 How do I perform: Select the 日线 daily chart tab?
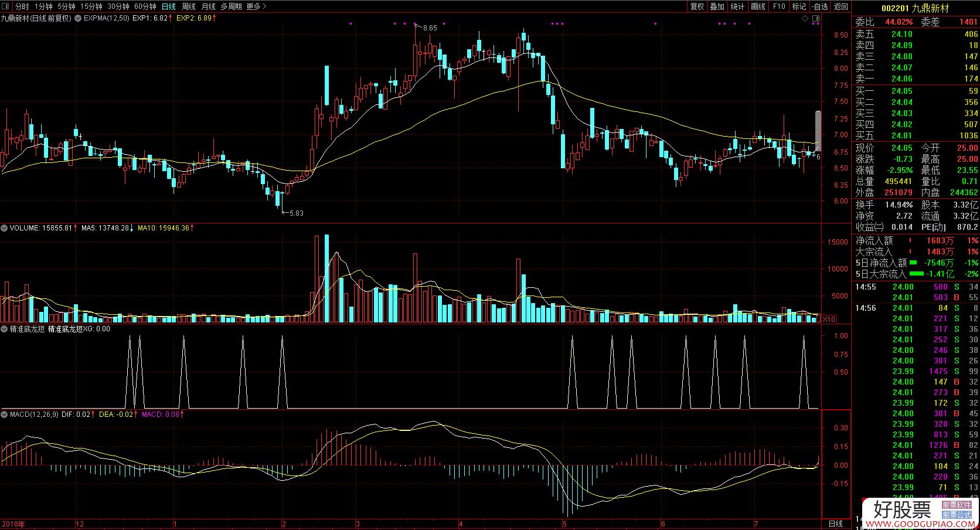coord(168,6)
